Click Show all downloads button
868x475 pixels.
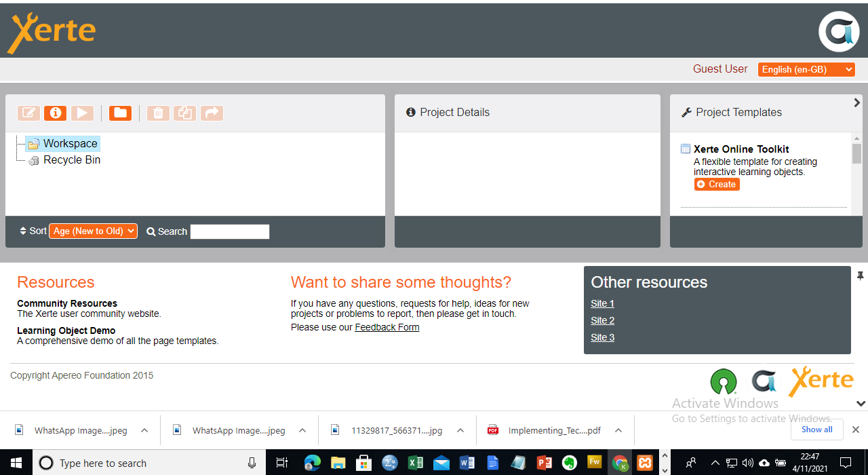[816, 430]
